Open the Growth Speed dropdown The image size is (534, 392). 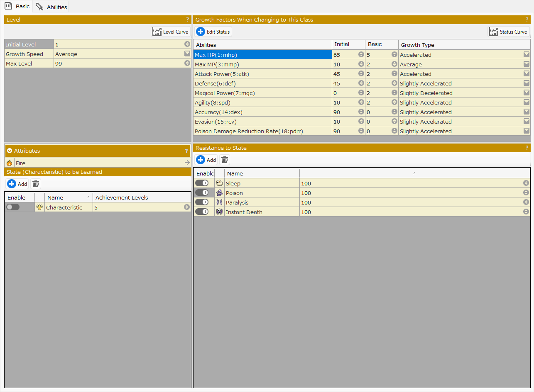point(187,54)
